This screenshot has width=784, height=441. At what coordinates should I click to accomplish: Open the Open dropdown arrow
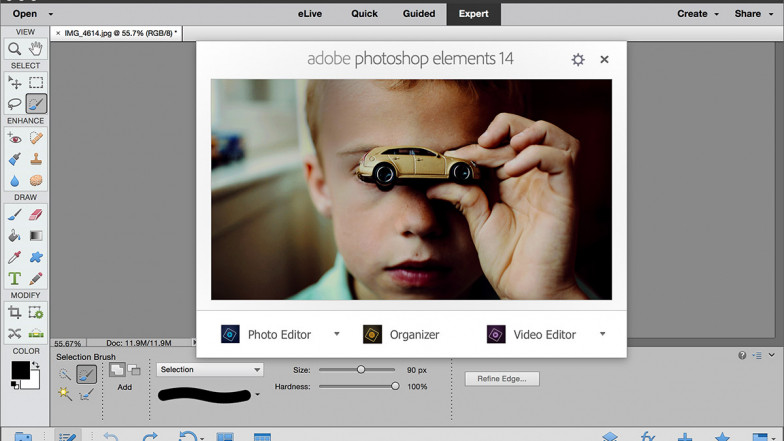[x=50, y=14]
